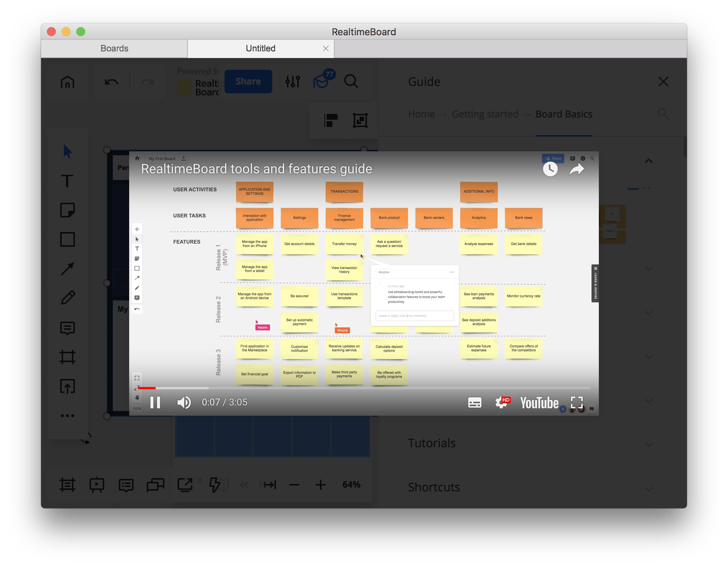The height and width of the screenshot is (567, 728).
Task: Pick the Shape rectangle tool
Action: click(68, 239)
